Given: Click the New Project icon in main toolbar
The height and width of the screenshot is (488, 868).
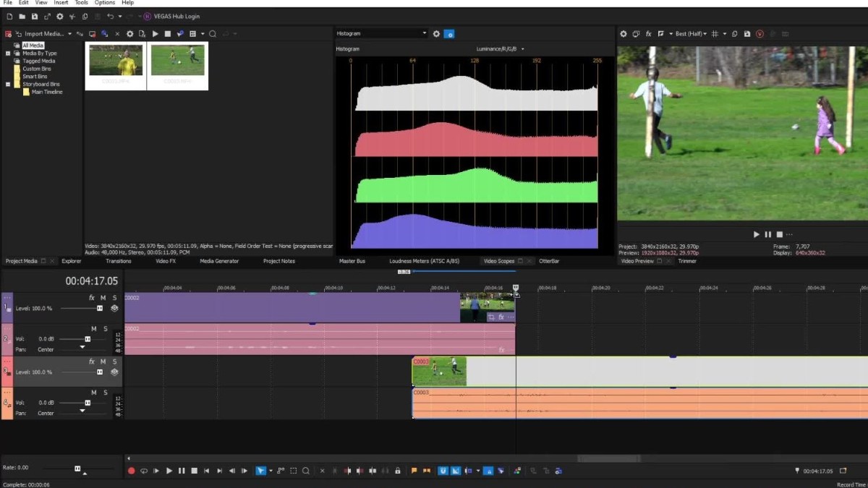Looking at the screenshot, I should [9, 16].
